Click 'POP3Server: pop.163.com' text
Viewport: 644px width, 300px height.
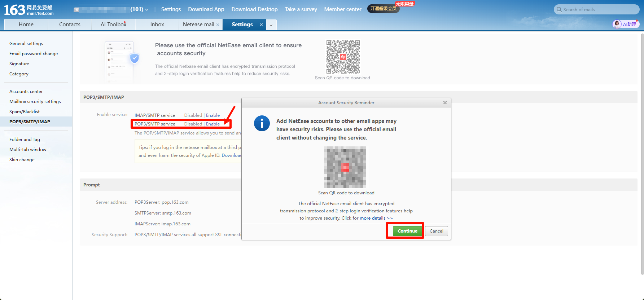(x=162, y=202)
